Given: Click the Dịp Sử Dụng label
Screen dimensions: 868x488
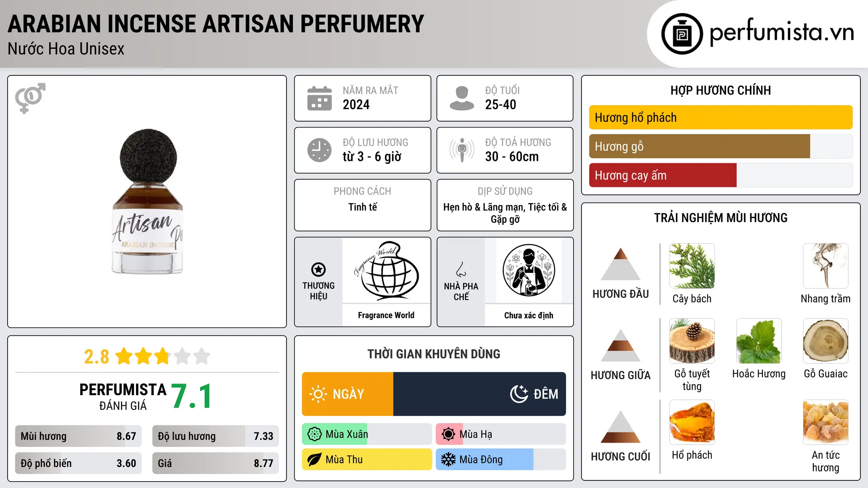Looking at the screenshot, I should click(505, 191).
